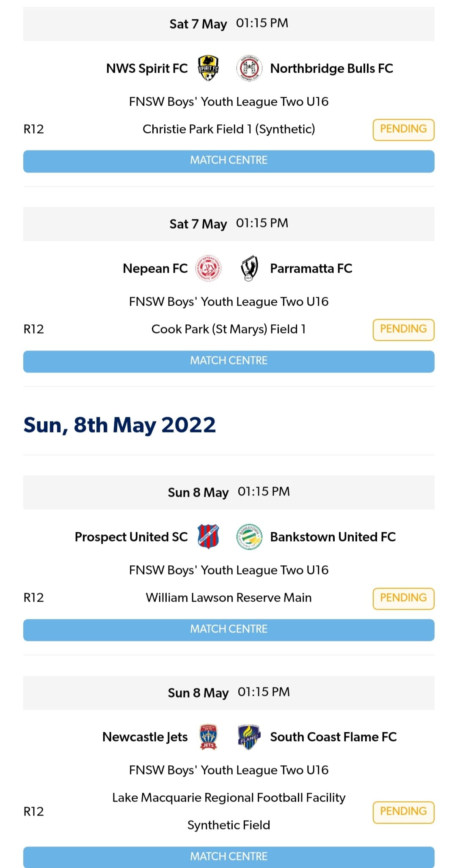Select the Bankstown United FC logo

pyautogui.click(x=249, y=537)
